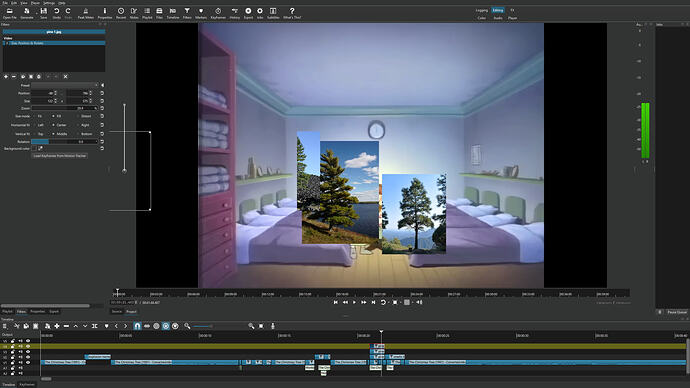This screenshot has height=388, width=690.
Task: Toggle ripple mode in timeline toolbar
Action: pos(156,326)
